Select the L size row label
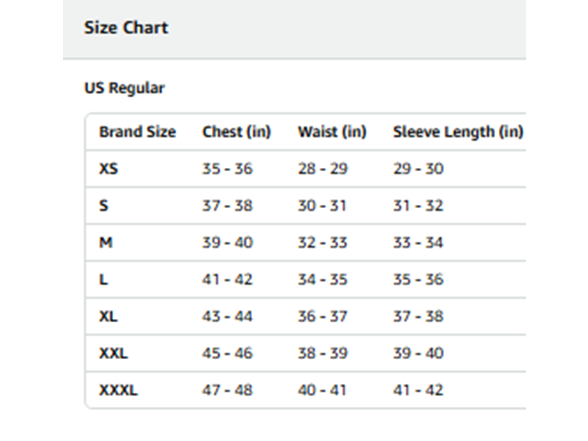 [x=104, y=279]
